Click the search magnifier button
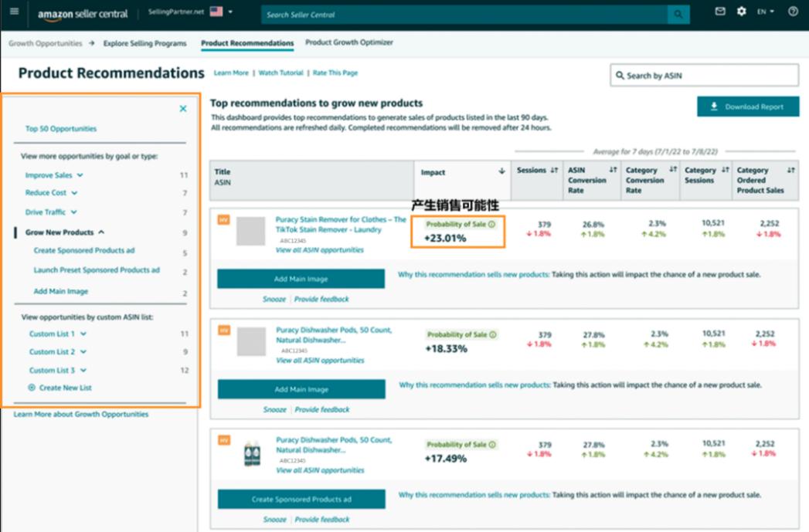Image resolution: width=809 pixels, height=532 pixels. (678, 15)
